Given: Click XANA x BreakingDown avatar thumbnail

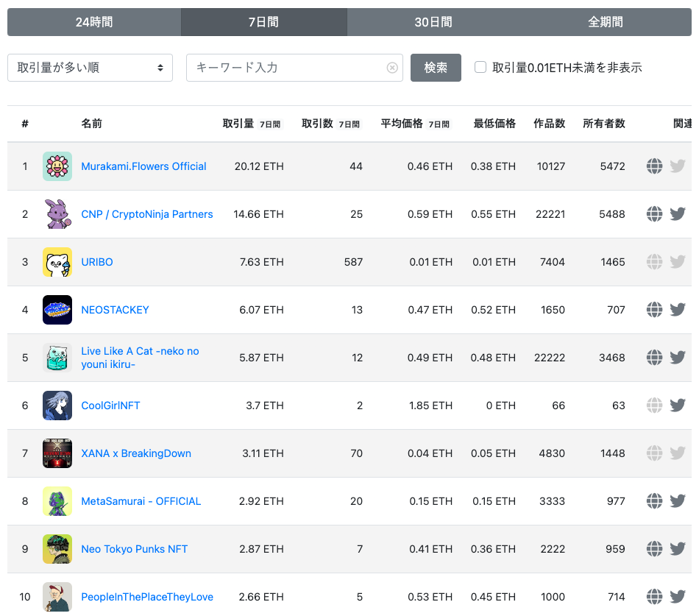Looking at the screenshot, I should [57, 453].
